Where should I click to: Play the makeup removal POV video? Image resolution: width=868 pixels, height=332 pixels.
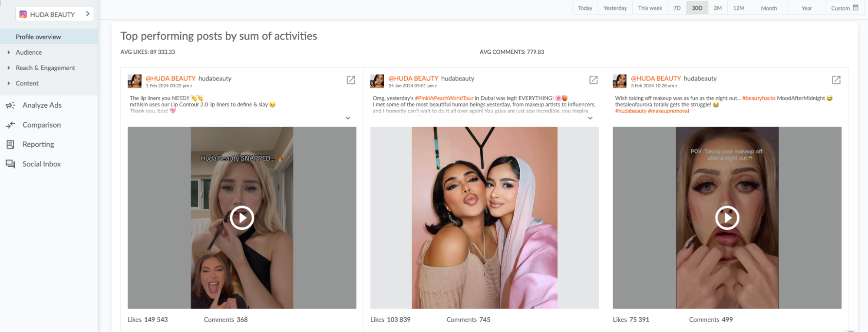pyautogui.click(x=727, y=217)
